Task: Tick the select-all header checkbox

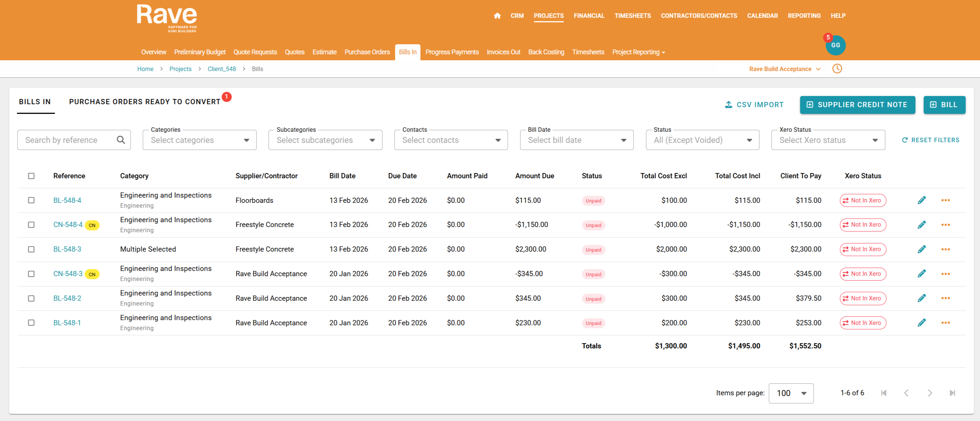Action: pyautogui.click(x=31, y=176)
